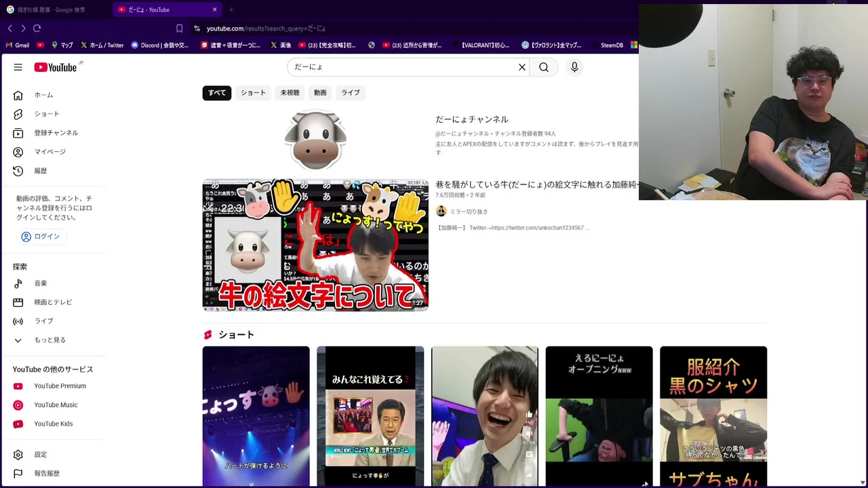Select the ショート filter chip
Image resolution: width=868 pixels, height=488 pixels.
coord(253,93)
